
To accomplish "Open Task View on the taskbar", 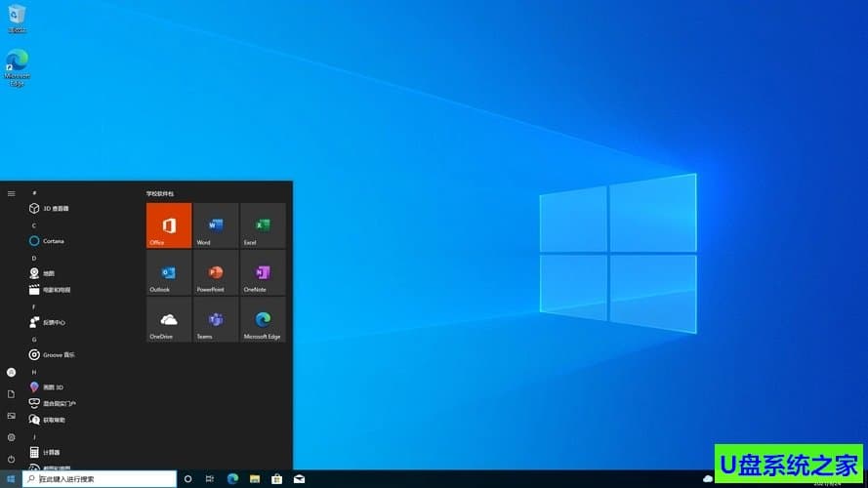I will pos(210,479).
